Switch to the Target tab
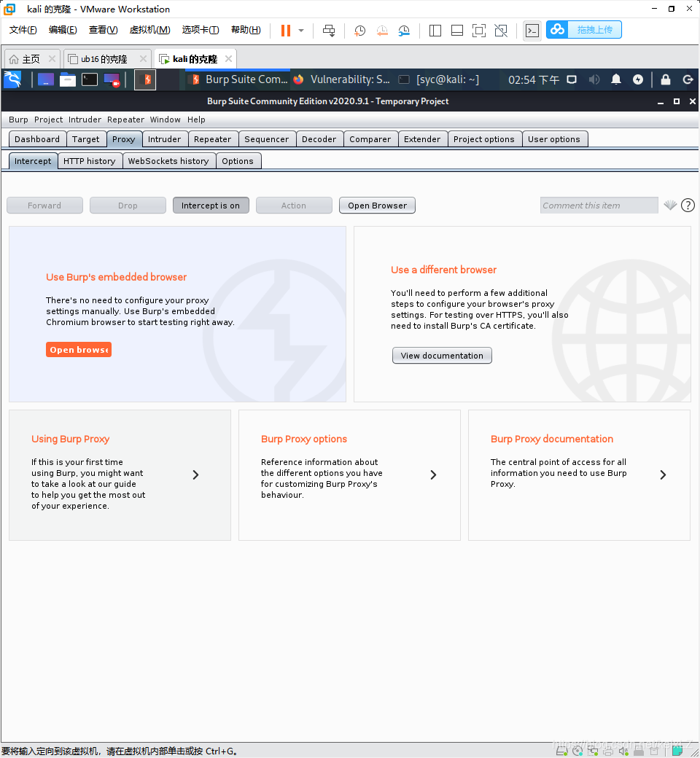700x758 pixels. (85, 139)
